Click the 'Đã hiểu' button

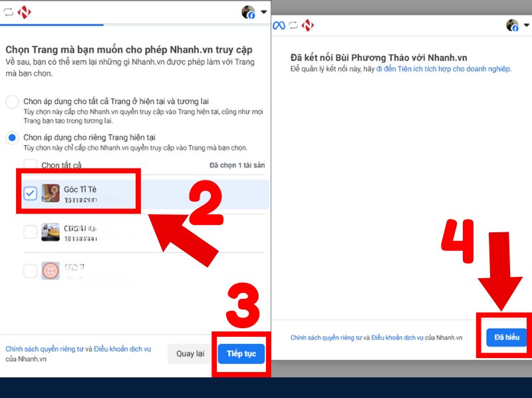point(507,337)
